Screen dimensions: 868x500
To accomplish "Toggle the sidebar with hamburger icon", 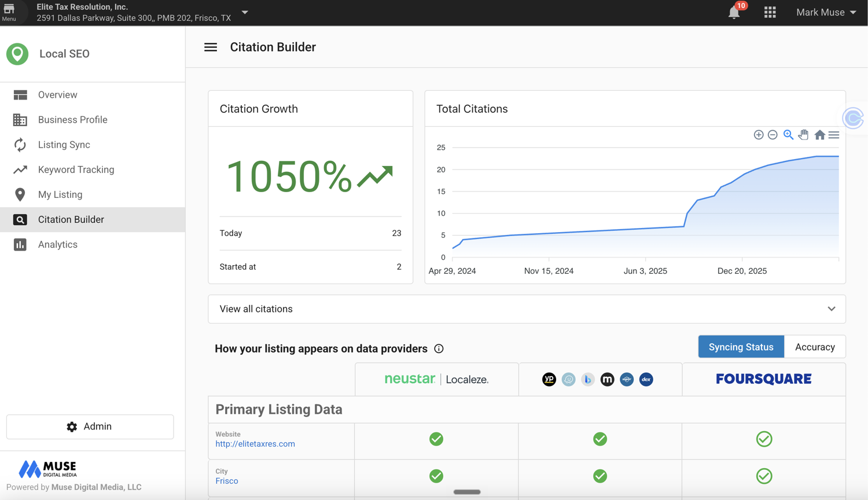I will [211, 47].
